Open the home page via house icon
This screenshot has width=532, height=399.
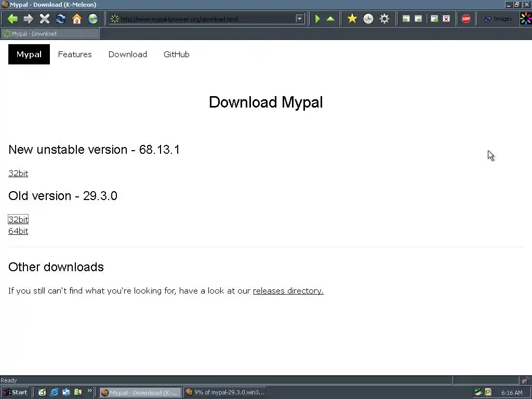77,19
